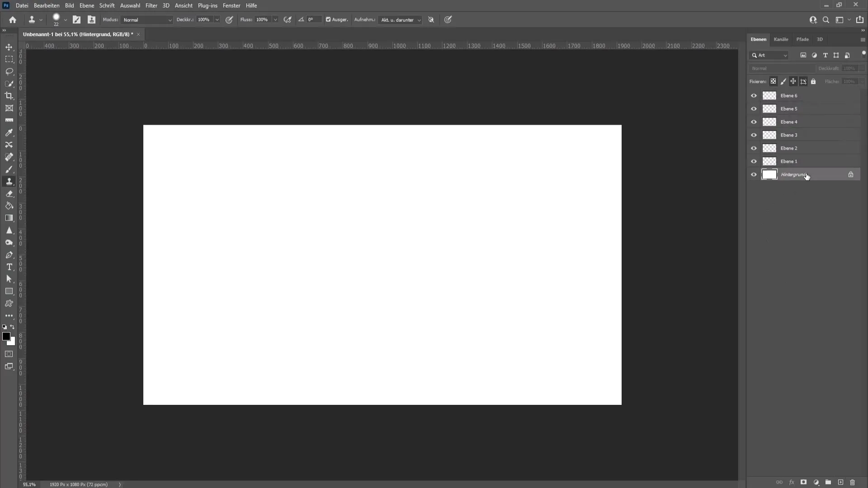Click the zoom percentage field 55,1%

[x=29, y=484]
